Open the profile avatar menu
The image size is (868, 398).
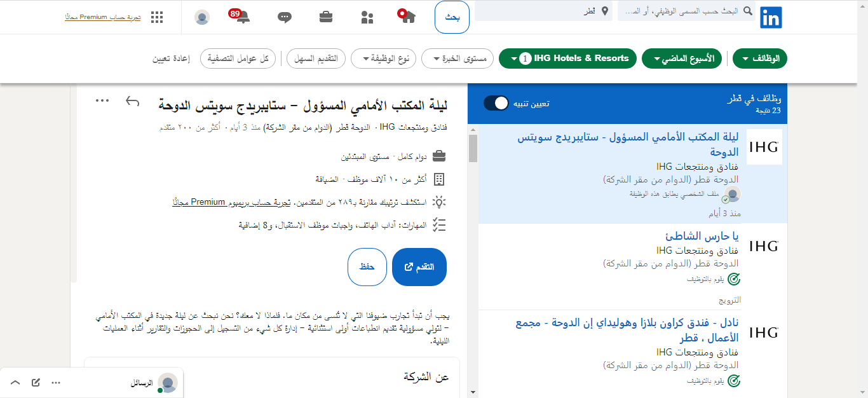point(202,17)
